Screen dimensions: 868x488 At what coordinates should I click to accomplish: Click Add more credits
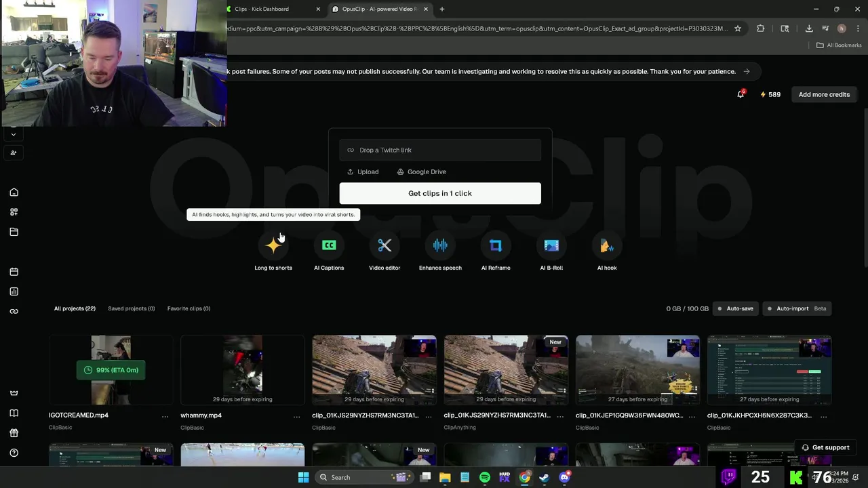click(824, 94)
